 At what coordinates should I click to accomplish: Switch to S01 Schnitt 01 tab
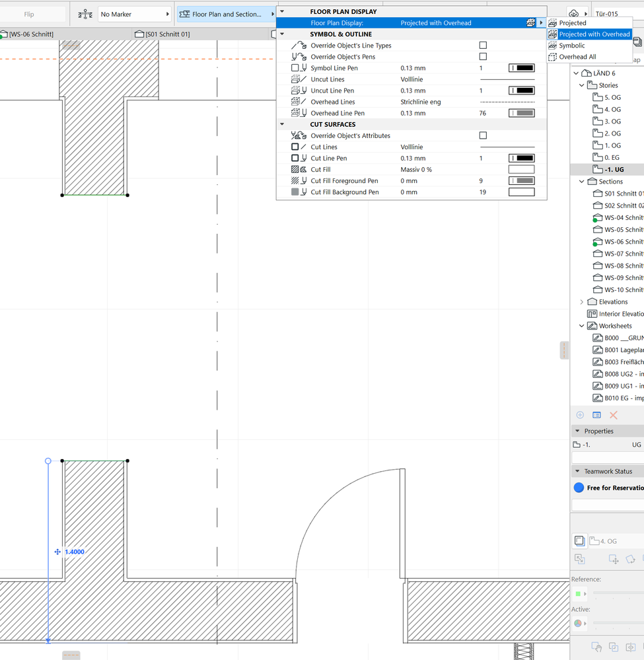tap(162, 34)
